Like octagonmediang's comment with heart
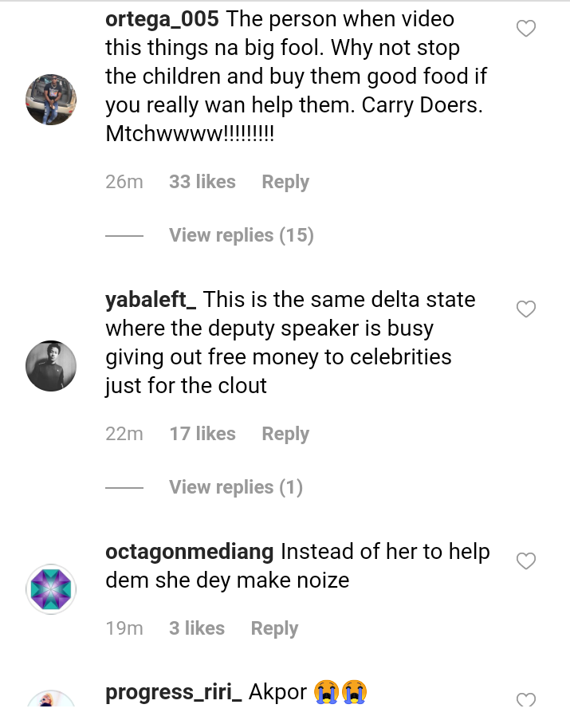The height and width of the screenshot is (728, 570). [x=526, y=561]
